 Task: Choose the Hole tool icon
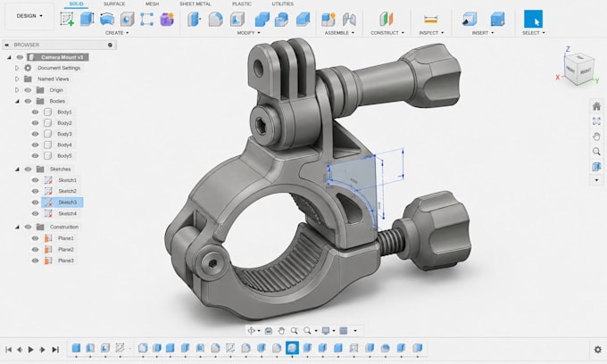click(127, 19)
